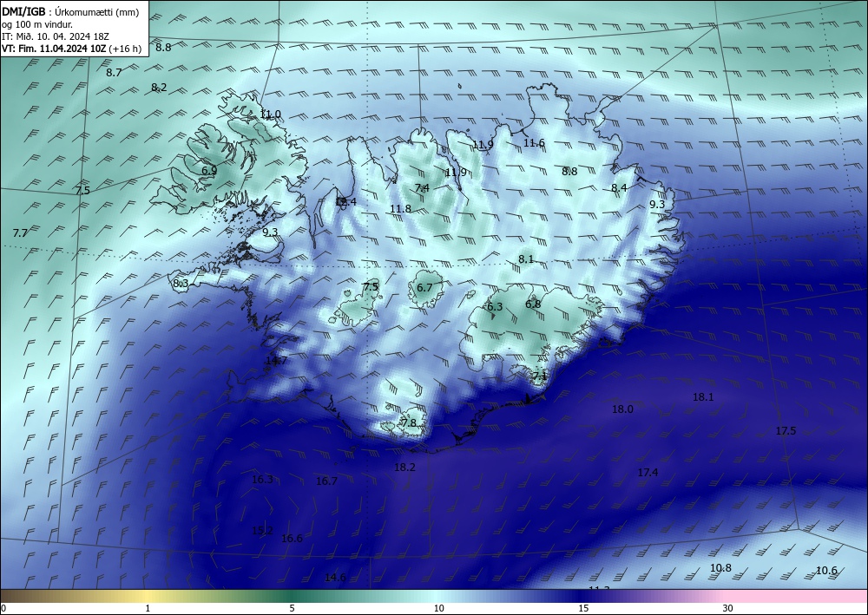Click the 1 label on the color scale
The height and width of the screenshot is (615, 868).
point(148,609)
